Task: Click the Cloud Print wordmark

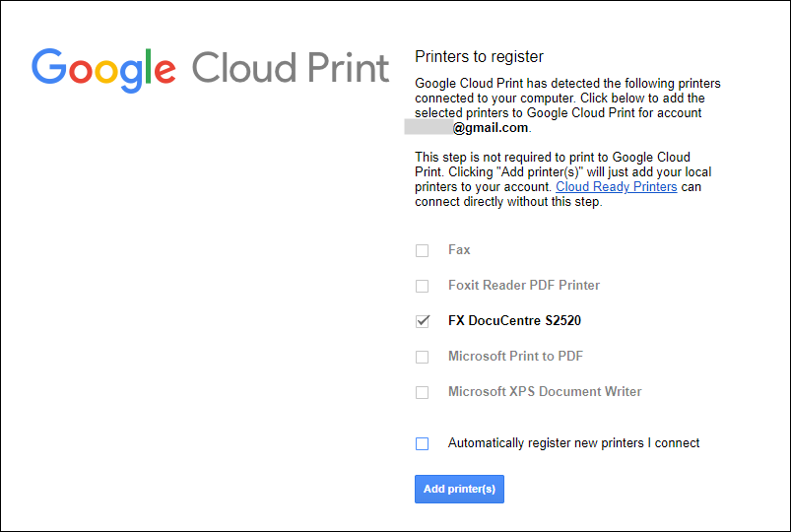Action: [291, 68]
